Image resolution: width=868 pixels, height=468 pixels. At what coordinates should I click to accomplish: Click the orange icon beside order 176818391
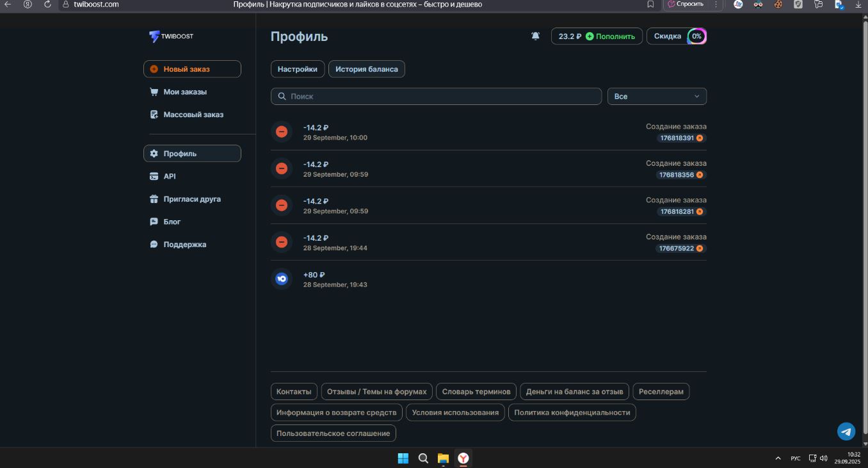700,138
